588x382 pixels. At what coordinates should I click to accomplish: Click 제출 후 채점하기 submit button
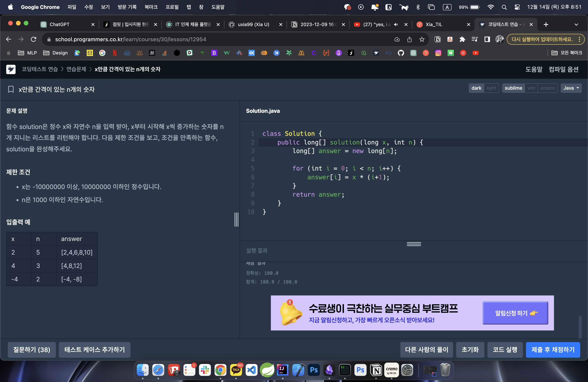click(x=553, y=350)
